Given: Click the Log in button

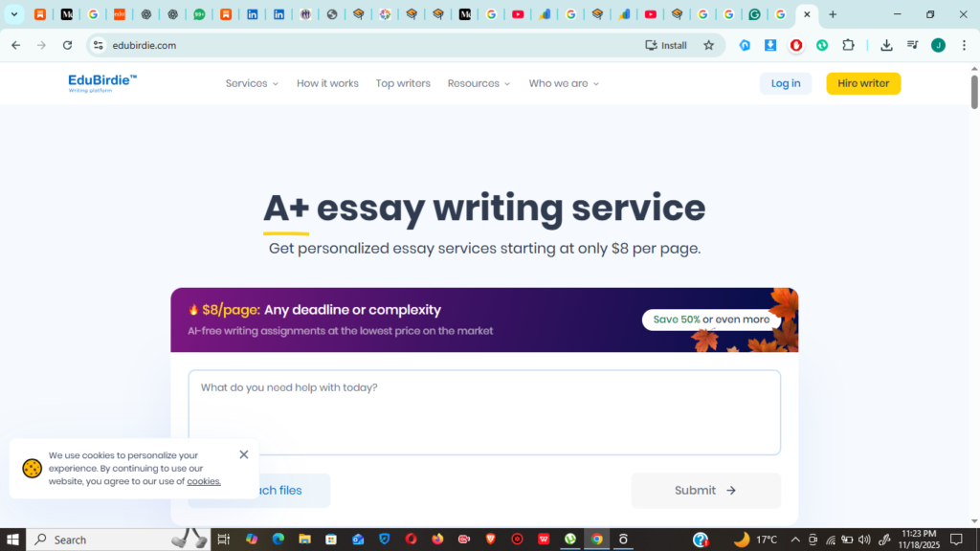Looking at the screenshot, I should 786,83.
